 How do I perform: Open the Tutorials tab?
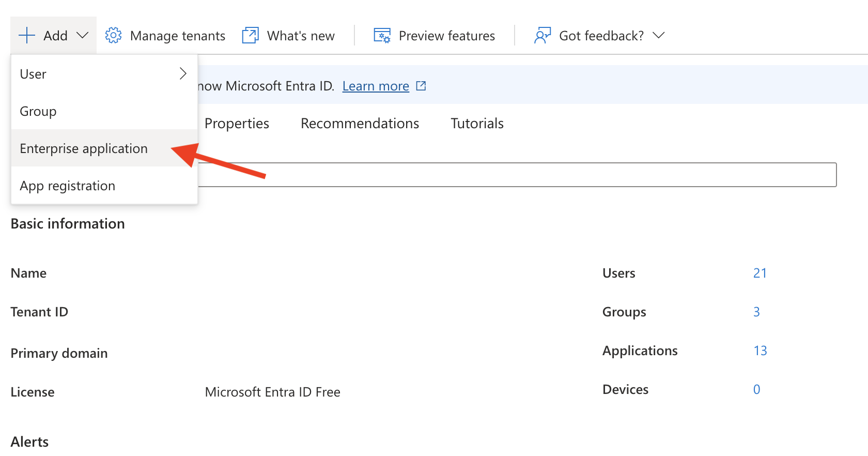tap(477, 124)
